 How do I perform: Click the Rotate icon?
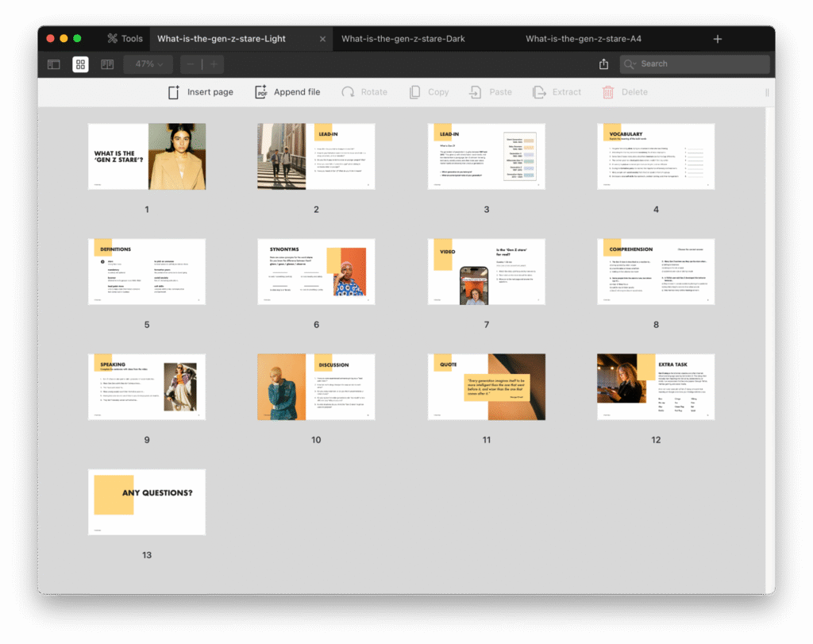348,92
